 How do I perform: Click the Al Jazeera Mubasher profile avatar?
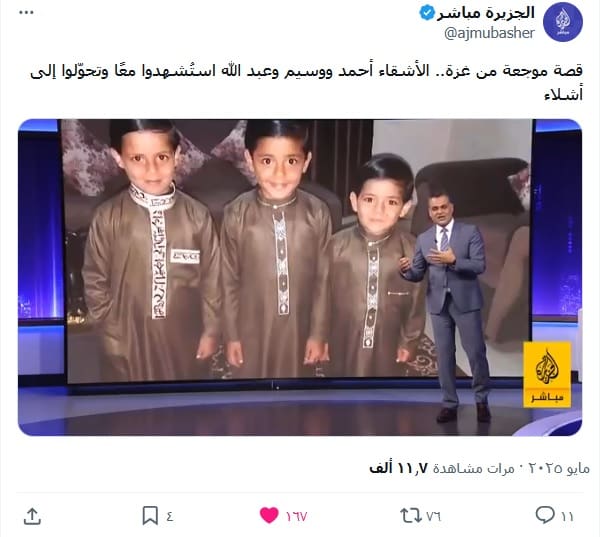click(563, 22)
